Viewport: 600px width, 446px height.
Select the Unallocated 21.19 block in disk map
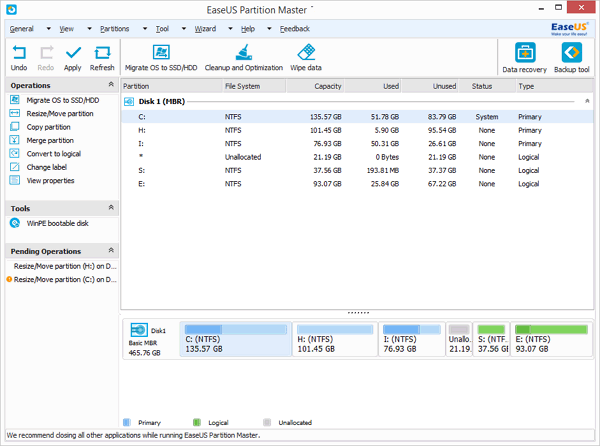point(459,339)
